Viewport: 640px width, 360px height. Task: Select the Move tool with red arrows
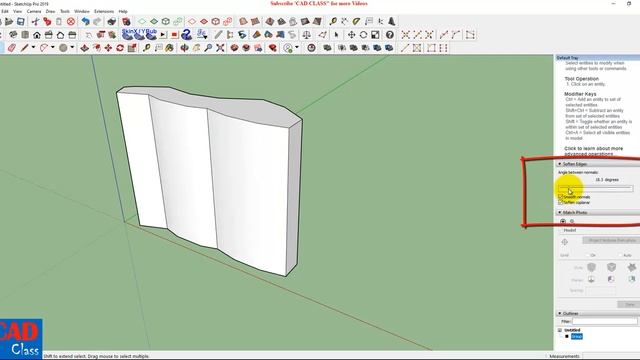(108, 48)
